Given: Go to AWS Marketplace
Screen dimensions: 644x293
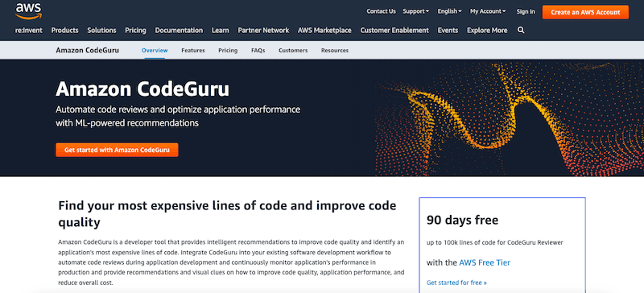Looking at the screenshot, I should tap(324, 30).
